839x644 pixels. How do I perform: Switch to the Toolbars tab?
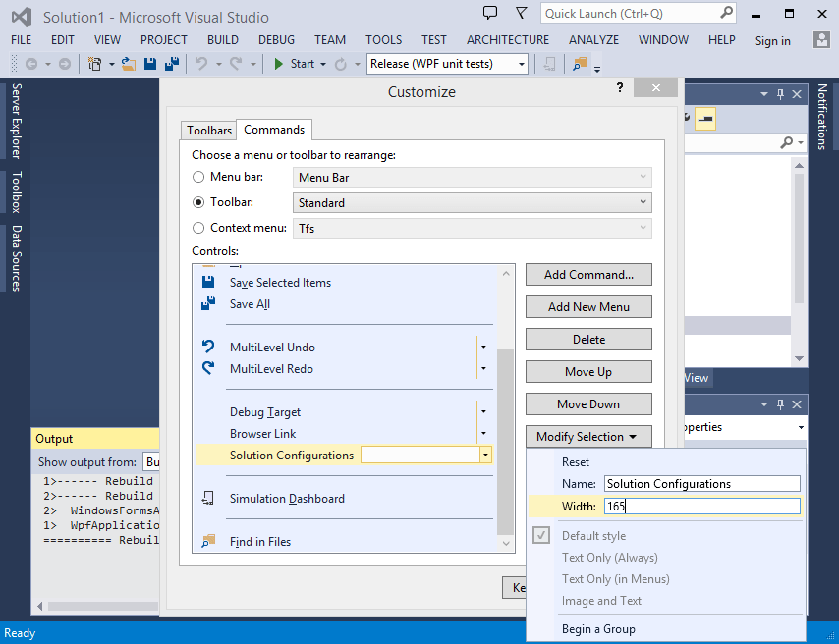tap(209, 130)
